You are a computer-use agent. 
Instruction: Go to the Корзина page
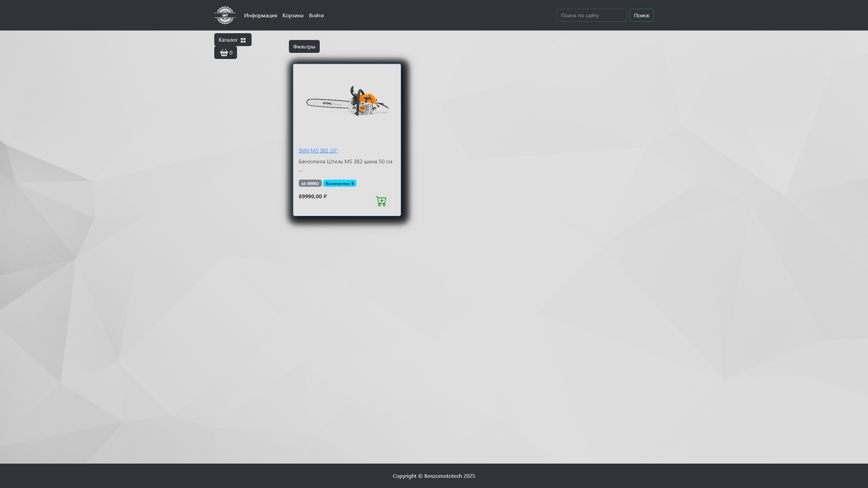pos(293,15)
